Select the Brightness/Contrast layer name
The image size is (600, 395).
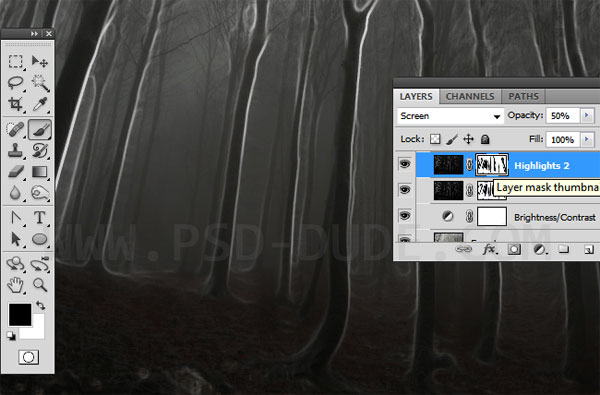click(554, 217)
